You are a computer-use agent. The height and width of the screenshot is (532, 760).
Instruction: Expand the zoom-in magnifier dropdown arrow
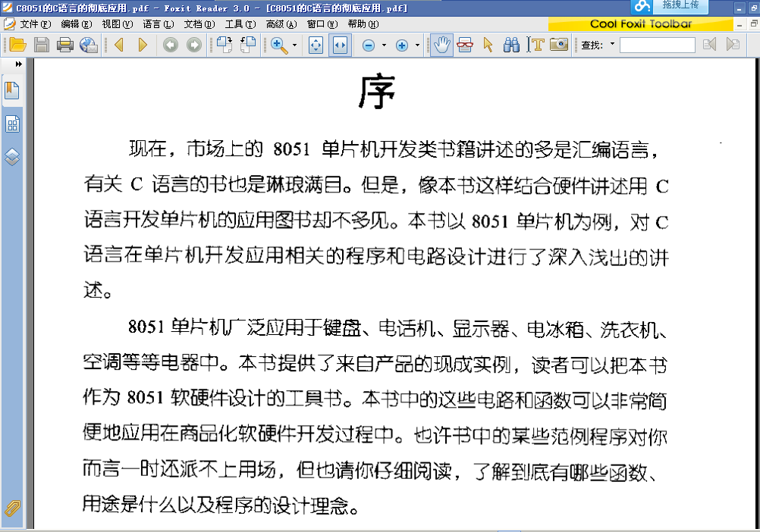tap(295, 46)
